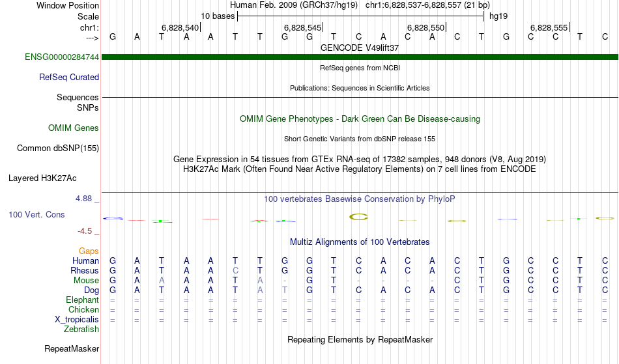
Task: Select the Chicken alignment row label
Action: 83,309
